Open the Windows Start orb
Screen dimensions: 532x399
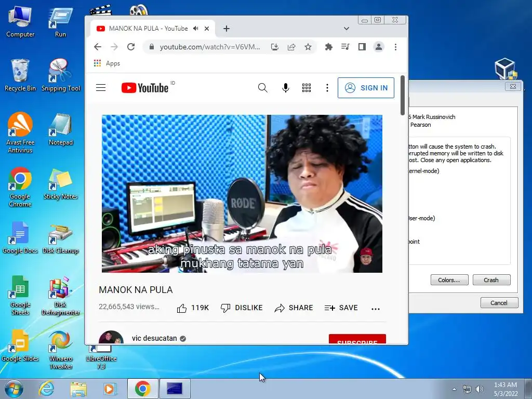point(14,389)
